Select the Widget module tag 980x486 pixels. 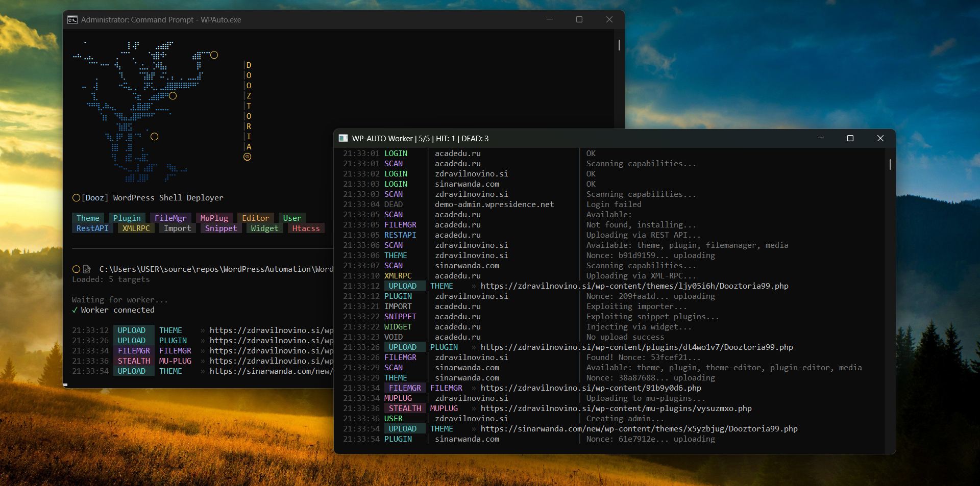[264, 228]
